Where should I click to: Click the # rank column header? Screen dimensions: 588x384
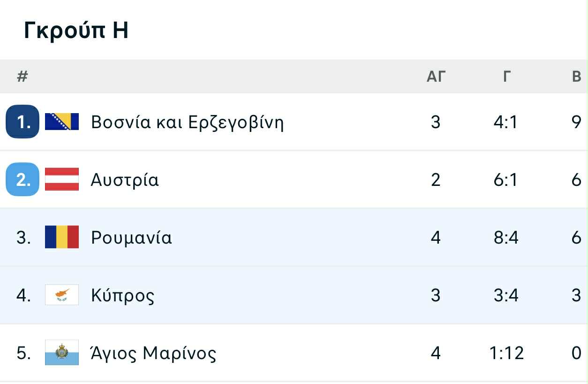(x=23, y=77)
